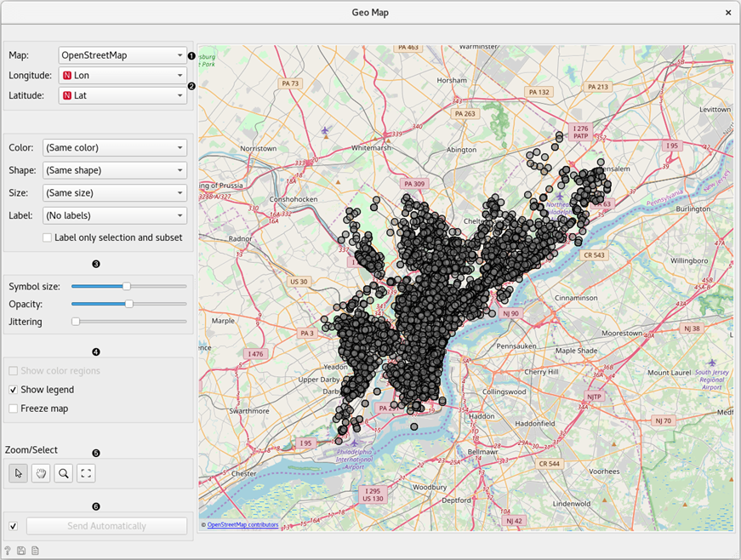Uncheck Show legend
Image resolution: width=741 pixels, height=560 pixels.
(x=14, y=390)
